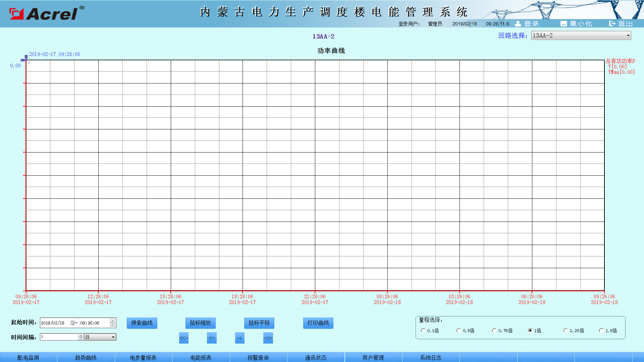The image size is (644, 362).
Task: Click the blue cursor marker atop the chart
Action: [26, 57]
